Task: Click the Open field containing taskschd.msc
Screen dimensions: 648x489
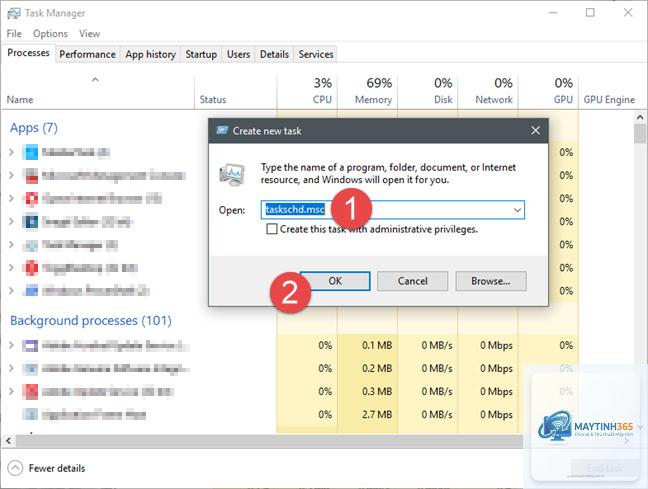Action: coord(393,210)
